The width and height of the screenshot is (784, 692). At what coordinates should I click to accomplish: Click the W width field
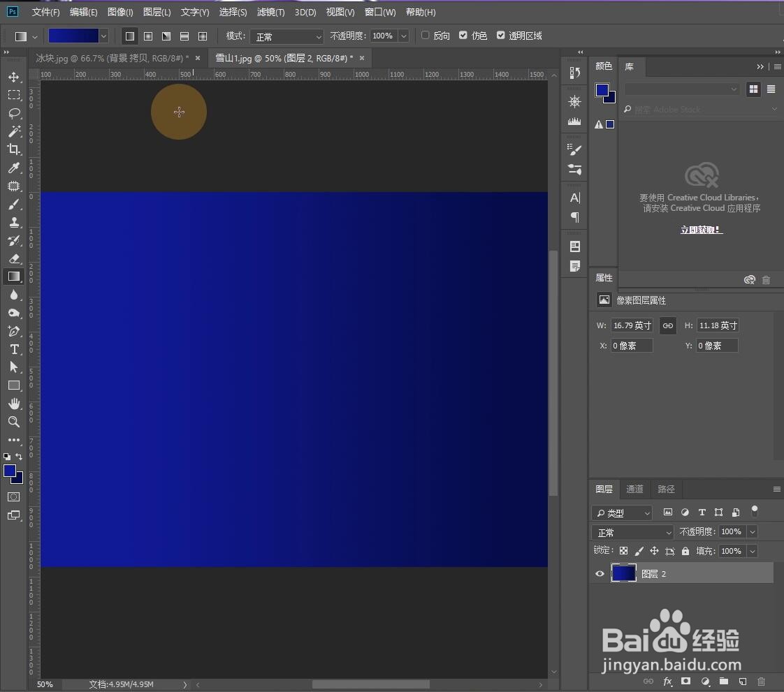pos(632,325)
